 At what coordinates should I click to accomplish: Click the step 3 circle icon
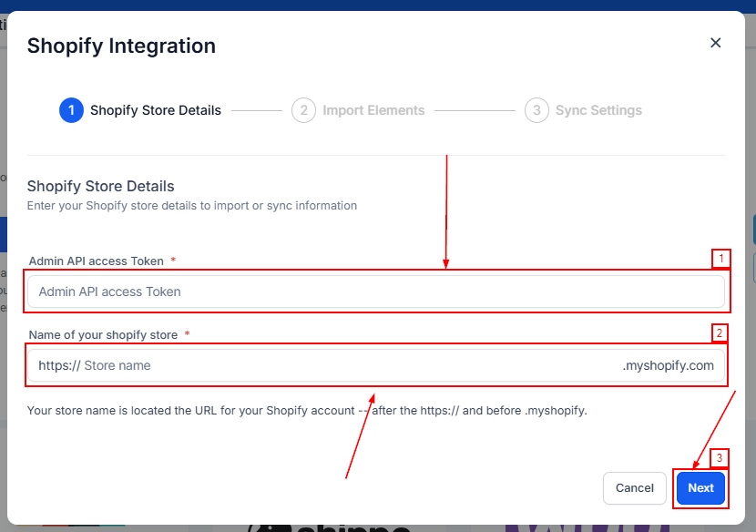point(536,110)
